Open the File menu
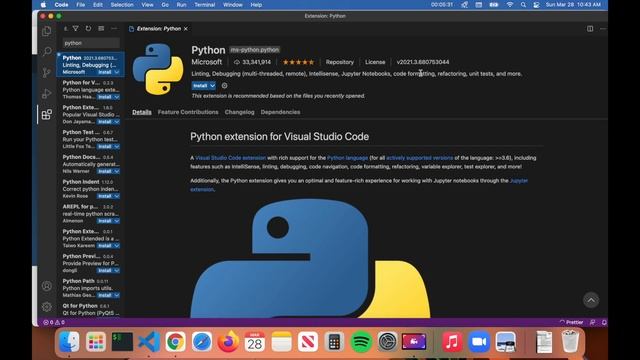 [81, 5]
